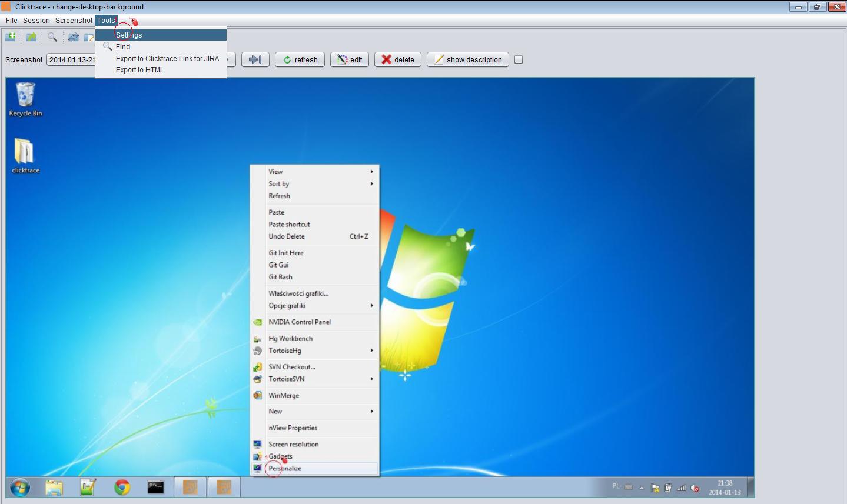Click the WinMerge icon in the captured context menu
Viewport: 847px width, 504px height.
(257, 395)
